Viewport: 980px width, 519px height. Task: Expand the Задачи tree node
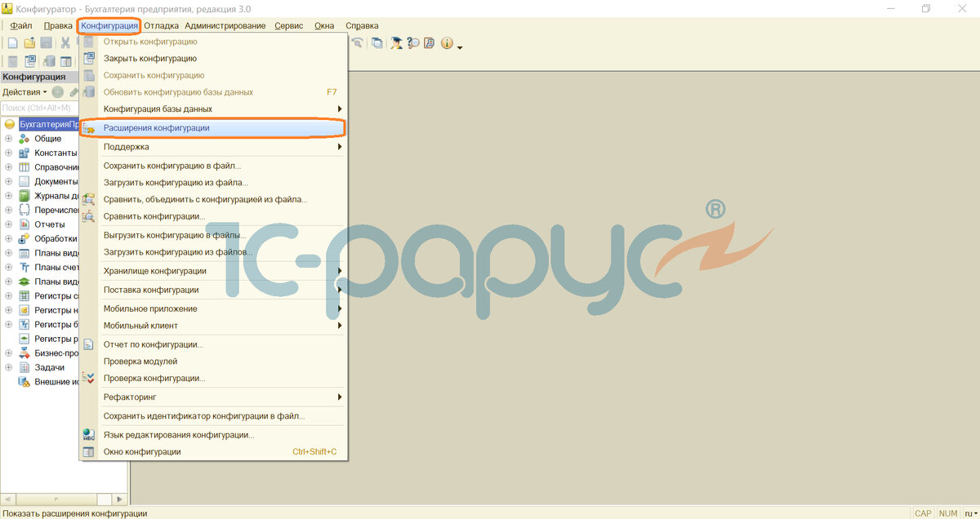pyautogui.click(x=9, y=367)
